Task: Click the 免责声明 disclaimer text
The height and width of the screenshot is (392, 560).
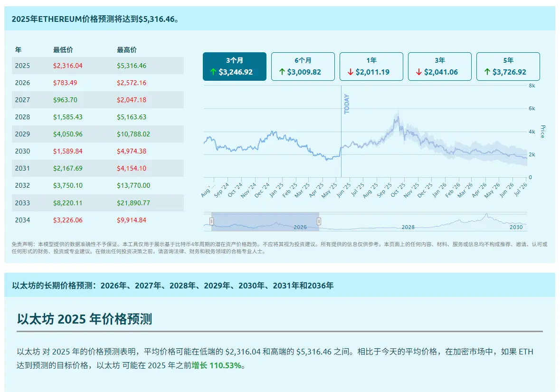Action: pos(279,248)
